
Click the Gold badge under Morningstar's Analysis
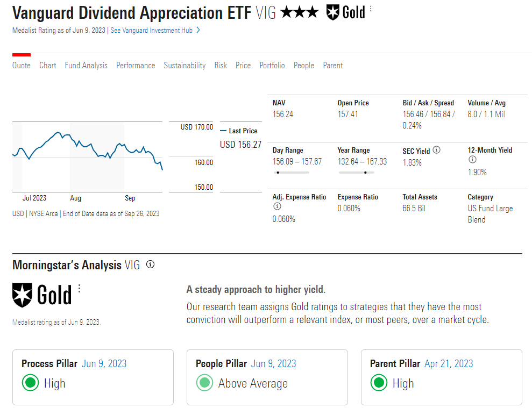(x=22, y=295)
